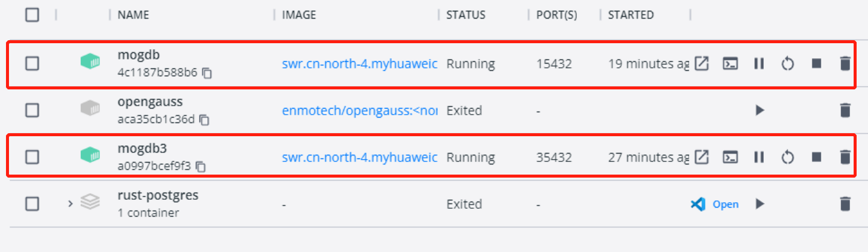Screen dimensions: 868x252
Task: Restart the mogdb3 container
Action: tap(787, 157)
